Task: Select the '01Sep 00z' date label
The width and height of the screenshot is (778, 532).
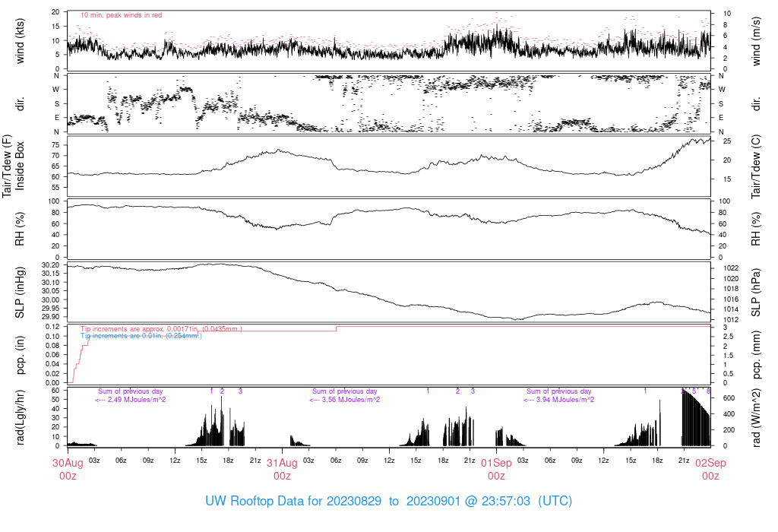Action: click(x=497, y=470)
